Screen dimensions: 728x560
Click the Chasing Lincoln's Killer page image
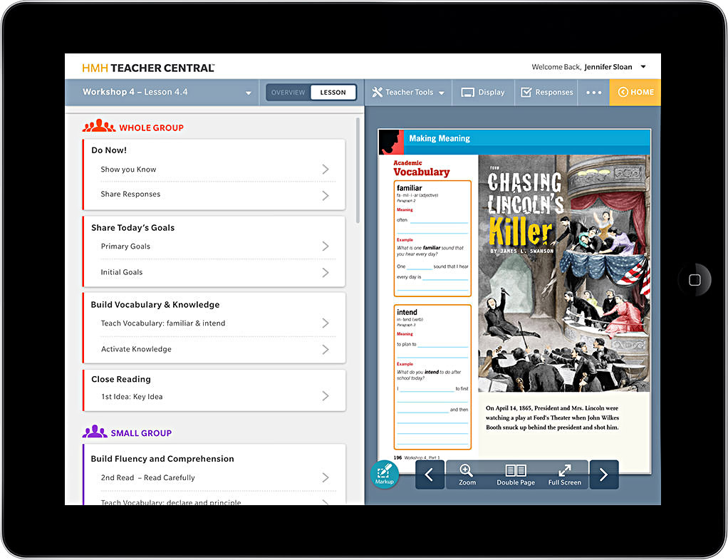tap(563, 273)
